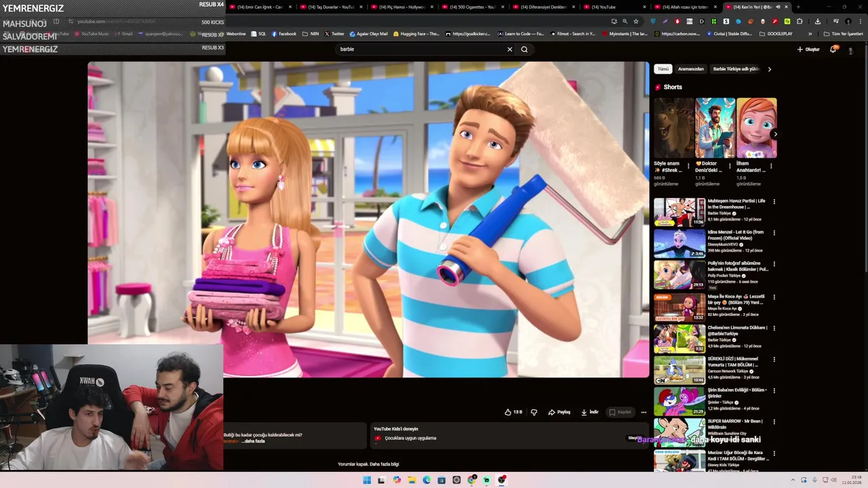
Task: Open the three-dot more actions menu under video
Action: pyautogui.click(x=644, y=412)
